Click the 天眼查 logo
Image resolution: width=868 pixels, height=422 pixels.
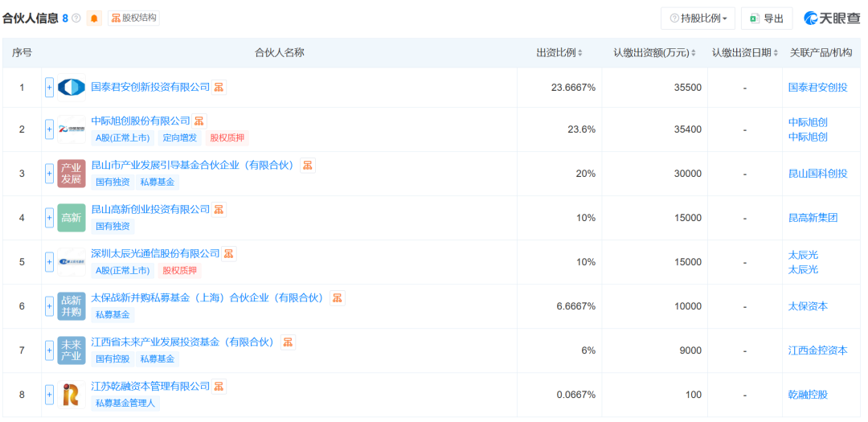point(832,18)
